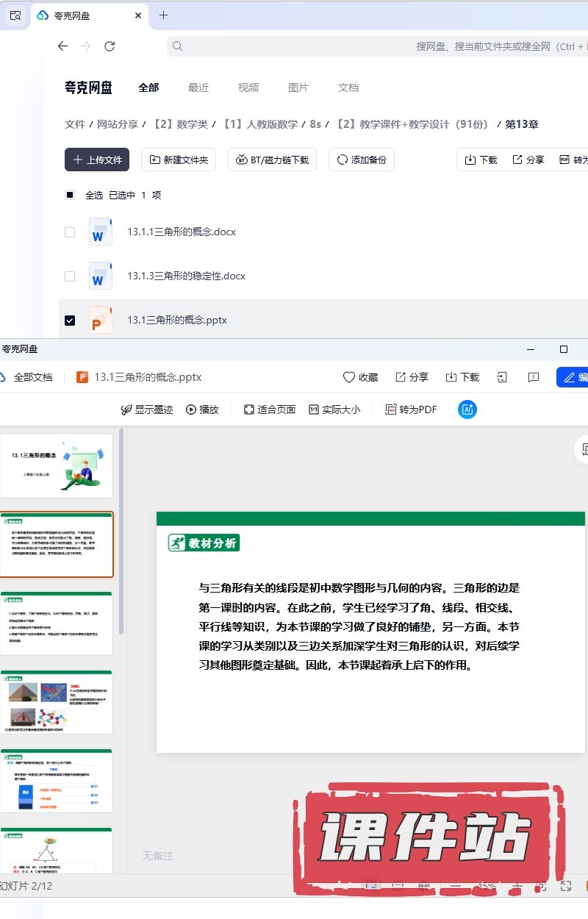Uncheck the 13.1三角形的概念.pptx checkbox
This screenshot has width=588, height=919.
click(70, 321)
